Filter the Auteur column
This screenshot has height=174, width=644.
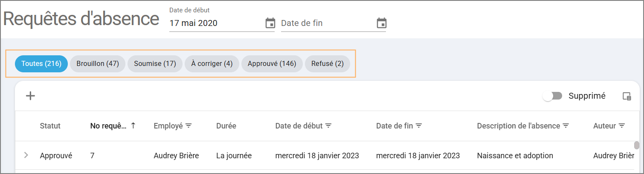622,126
